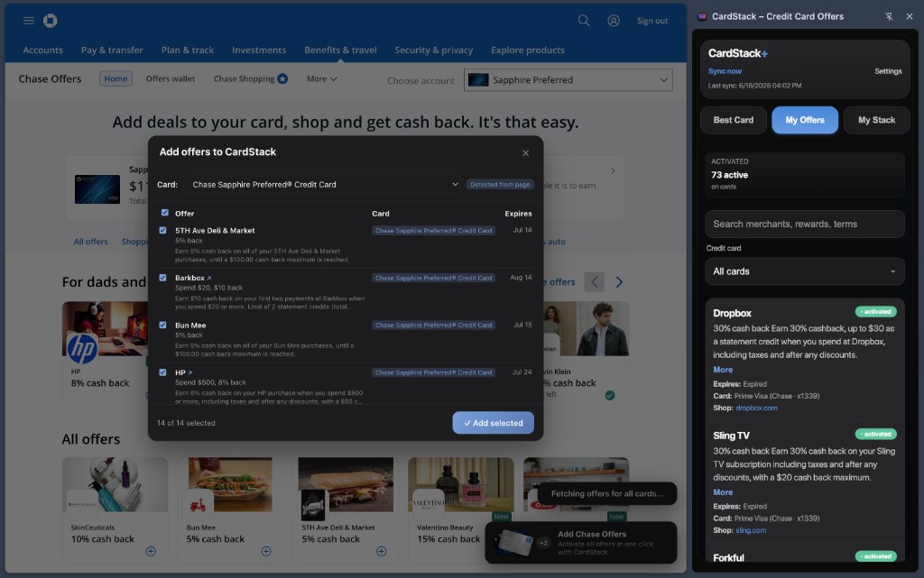Expand More under the Sling TV offer
924x578 pixels.
click(x=723, y=492)
